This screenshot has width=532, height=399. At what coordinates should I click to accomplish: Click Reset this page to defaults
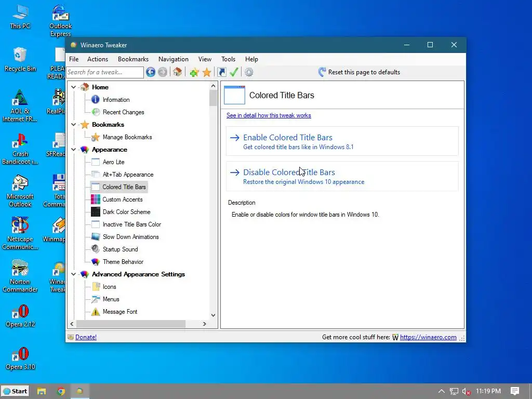click(360, 72)
